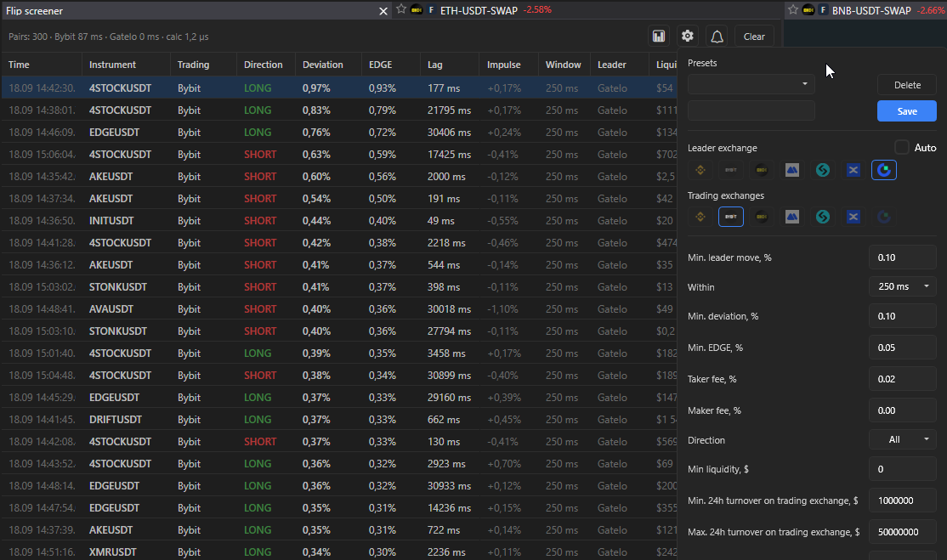Screen dimensions: 947x560
Task: Select Gate.io as leader exchange
Action: pos(883,170)
